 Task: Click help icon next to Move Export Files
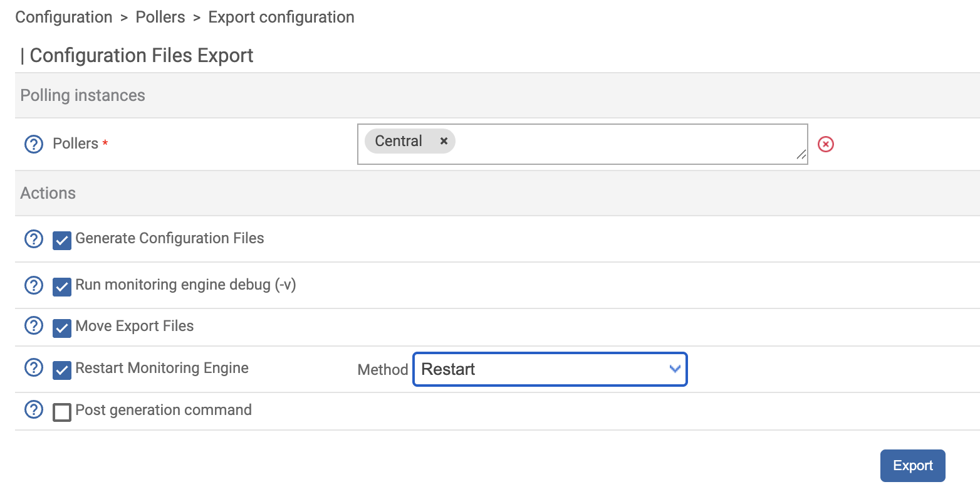(x=33, y=326)
